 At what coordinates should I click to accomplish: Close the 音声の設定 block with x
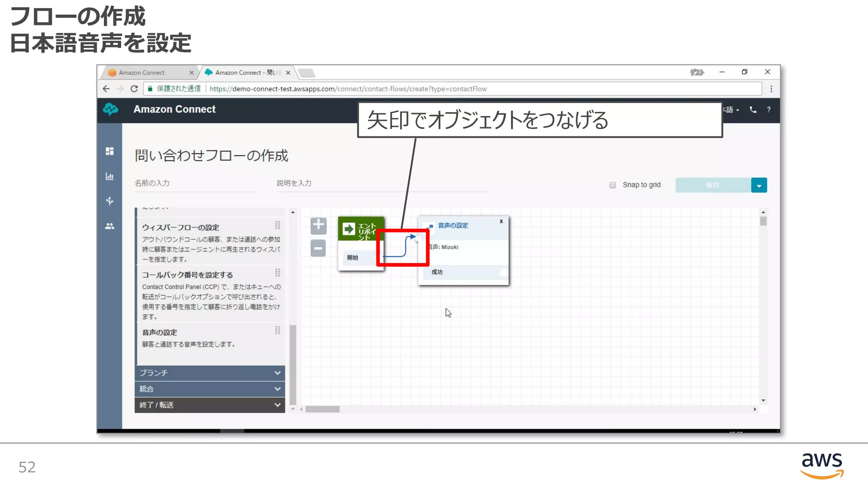tap(501, 221)
